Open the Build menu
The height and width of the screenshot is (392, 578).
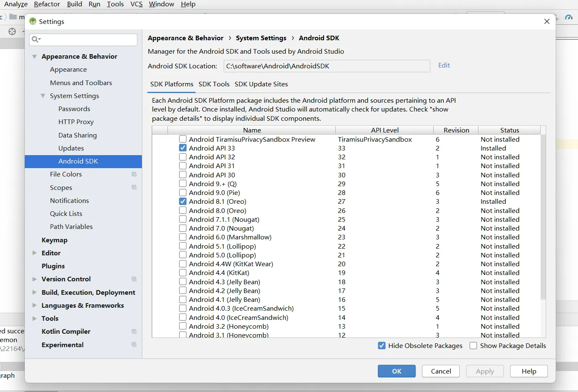tap(74, 4)
